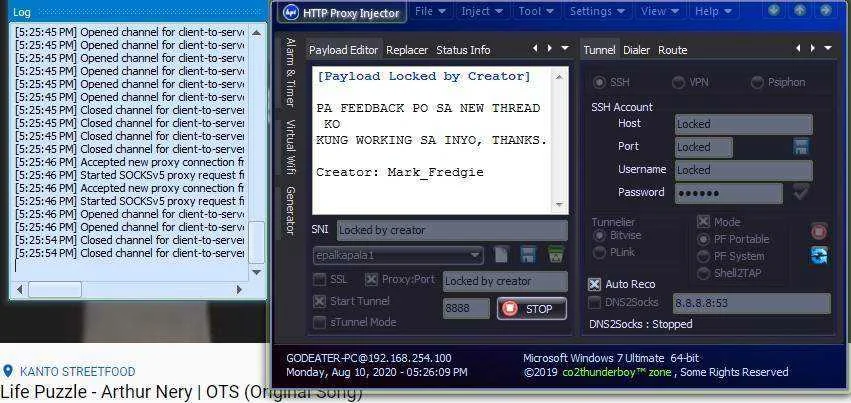
Task: Open the Settings menu
Action: (596, 11)
